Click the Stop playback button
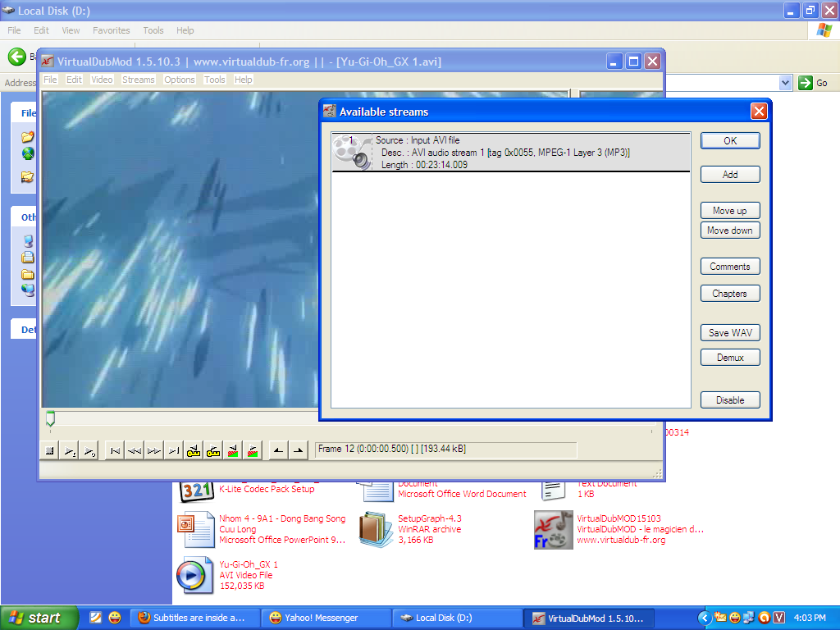840x630 pixels. point(50,450)
